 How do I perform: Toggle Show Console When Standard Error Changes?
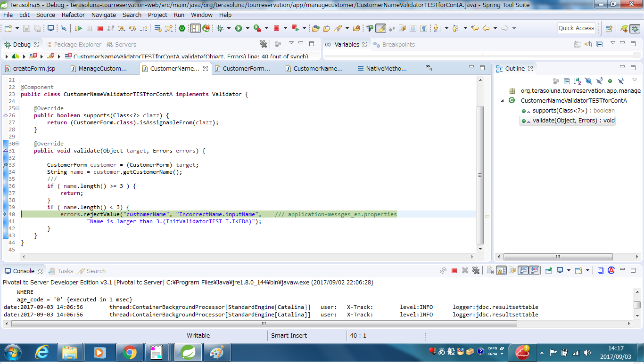click(534, 271)
